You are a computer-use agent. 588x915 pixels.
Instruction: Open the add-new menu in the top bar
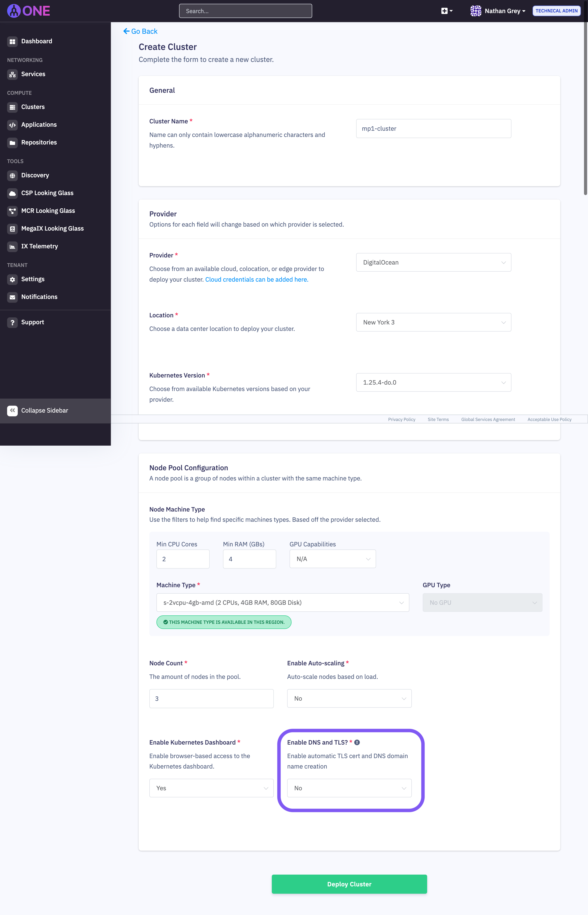coord(446,11)
